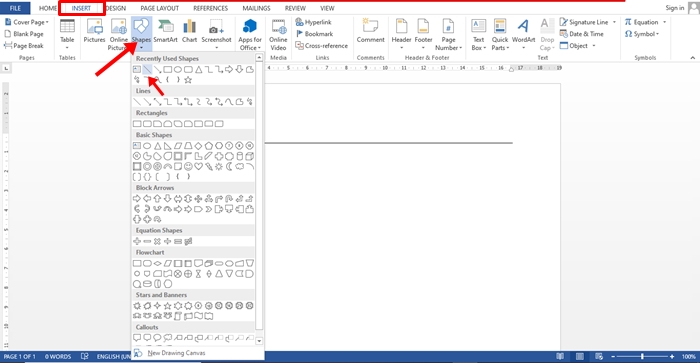This screenshot has height=363, width=700.
Task: Move the zoom slider handle
Action: pos(642,356)
